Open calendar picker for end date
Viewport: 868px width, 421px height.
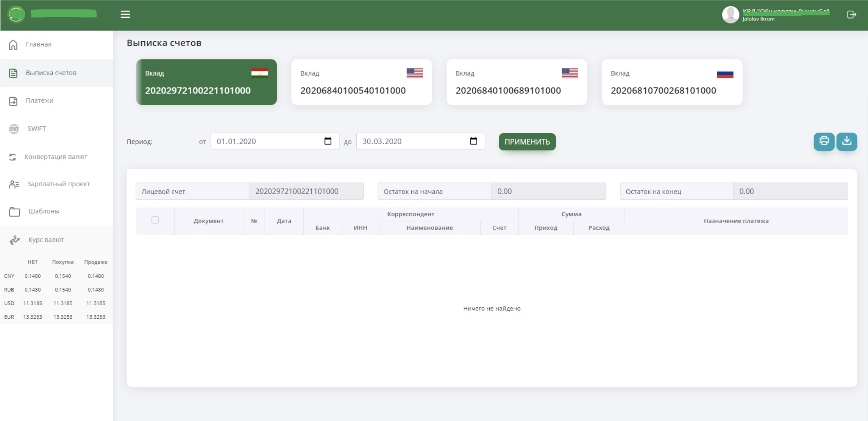[473, 141]
